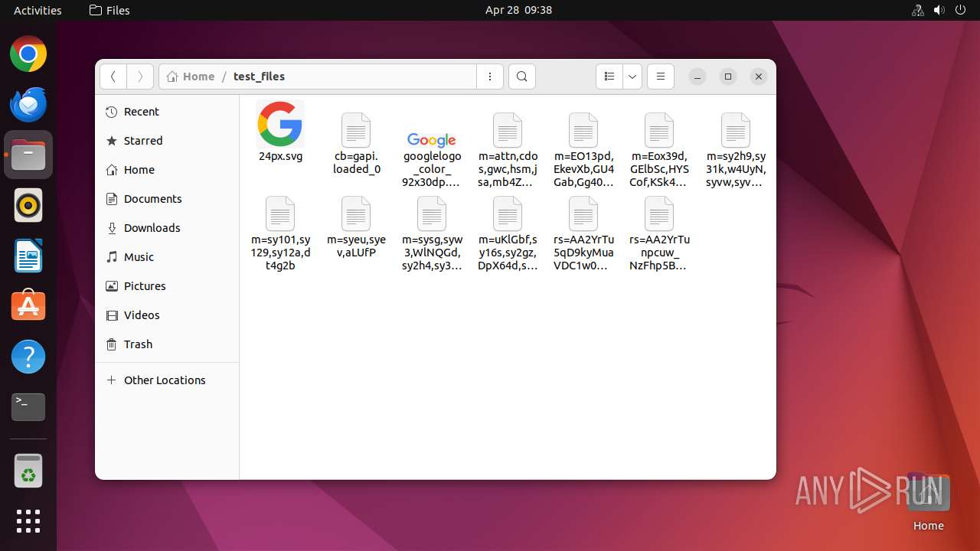Launch Google Chrome from the dock

tap(28, 54)
